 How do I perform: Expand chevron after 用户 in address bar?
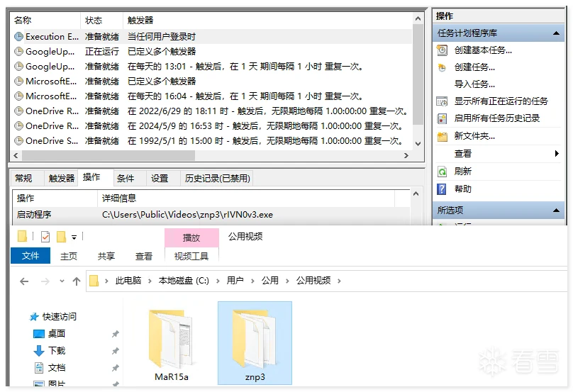point(252,281)
